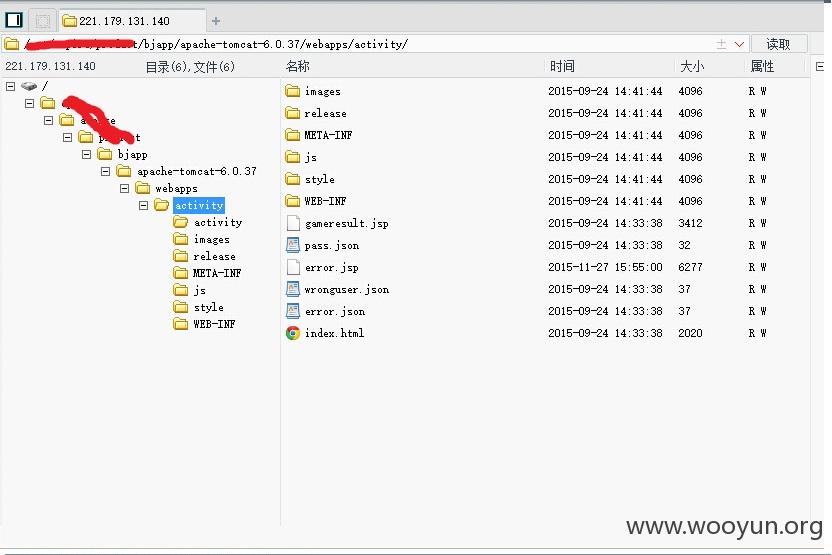
Task: Select webapps folder in the tree
Action: click(x=176, y=188)
